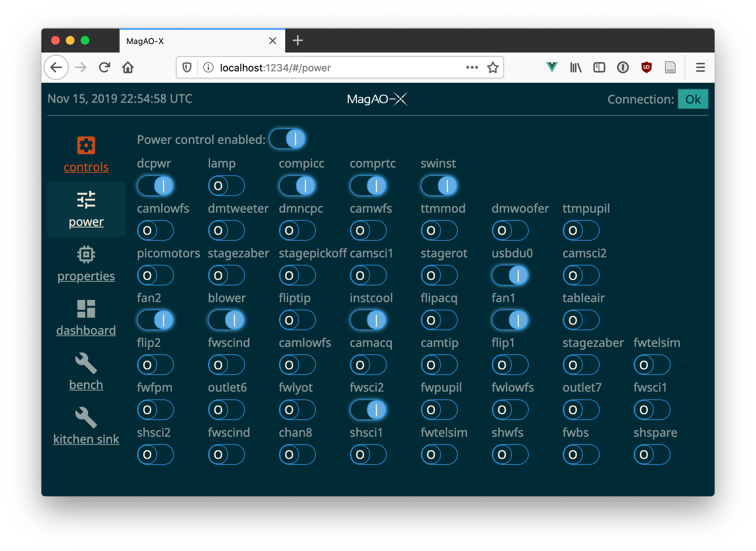Open properties via chip icon

tap(86, 254)
